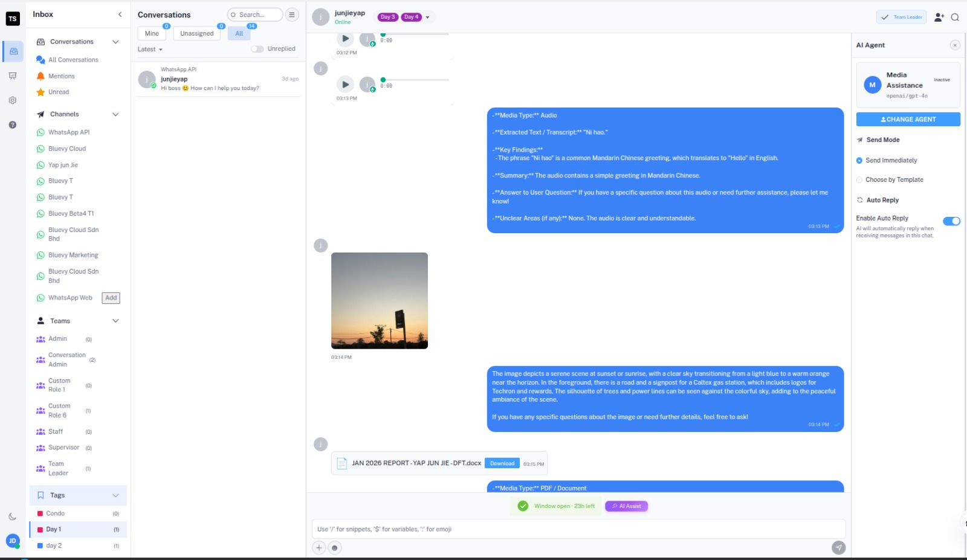Screen dimensions: 967x560
Task: Open conversation list filter menu icon
Action: click(292, 14)
